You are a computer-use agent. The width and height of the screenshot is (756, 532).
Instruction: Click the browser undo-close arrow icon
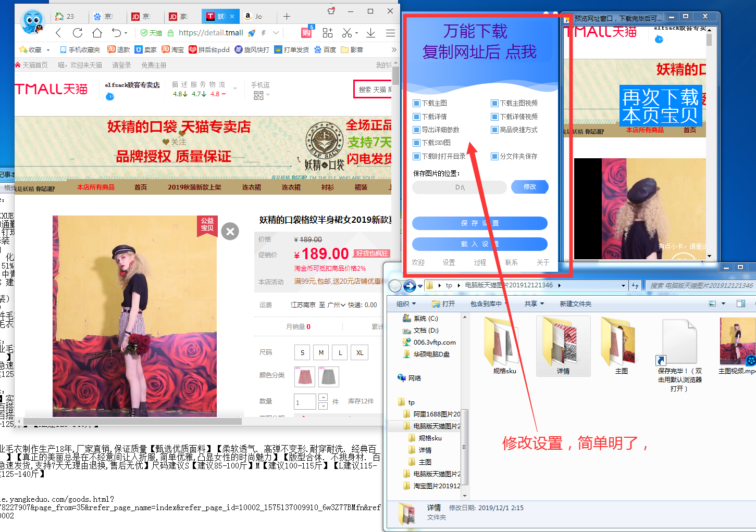coord(116,33)
